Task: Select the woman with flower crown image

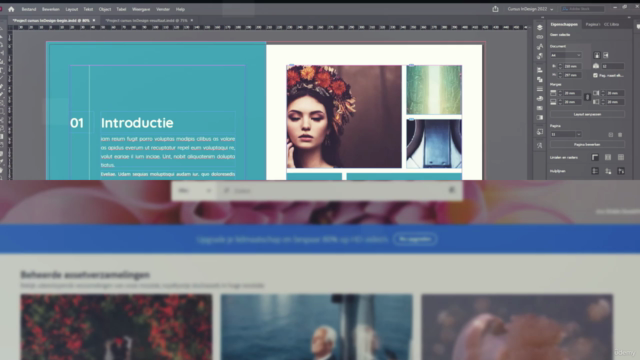Action: (344, 117)
